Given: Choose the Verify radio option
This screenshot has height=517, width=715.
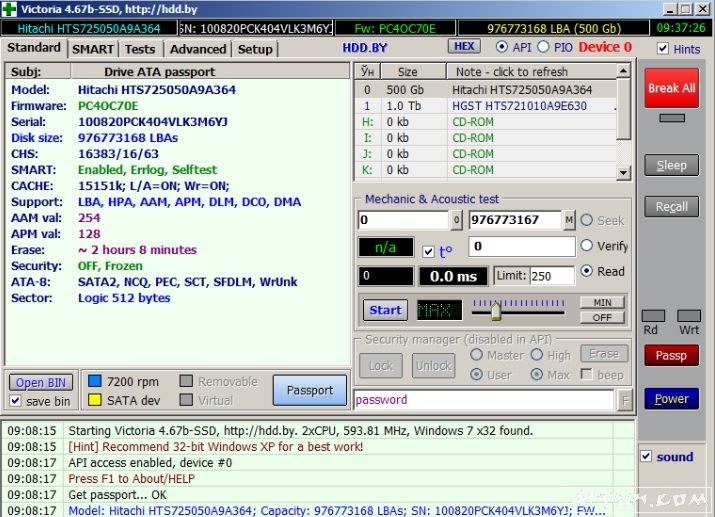Looking at the screenshot, I should pyautogui.click(x=587, y=246).
